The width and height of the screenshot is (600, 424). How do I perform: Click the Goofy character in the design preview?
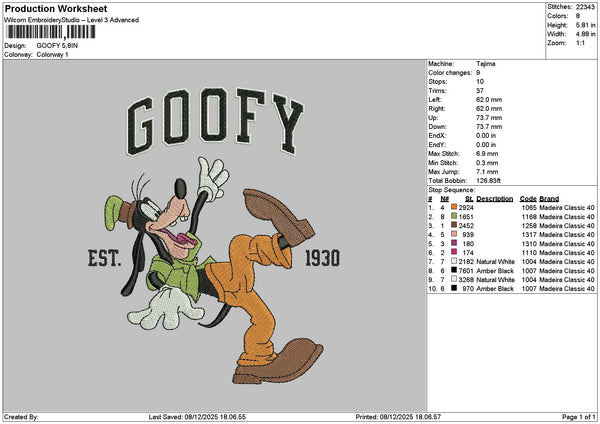220,260
